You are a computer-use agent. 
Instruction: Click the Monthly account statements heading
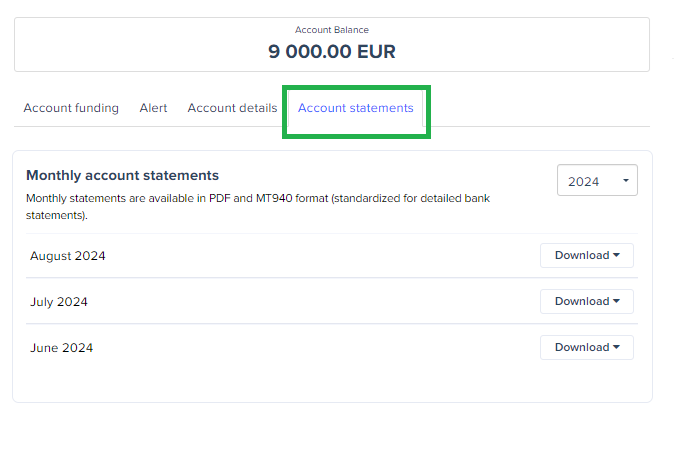[x=122, y=175]
